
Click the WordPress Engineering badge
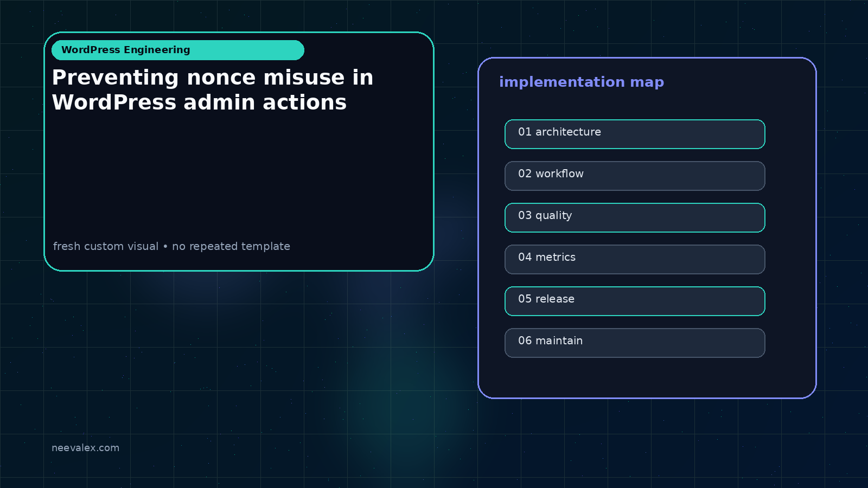(178, 50)
